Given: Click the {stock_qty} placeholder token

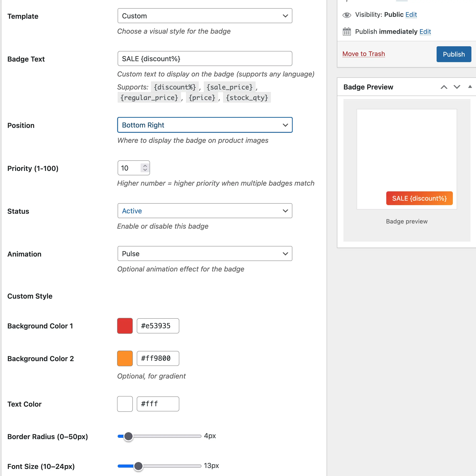Looking at the screenshot, I should coord(247,97).
